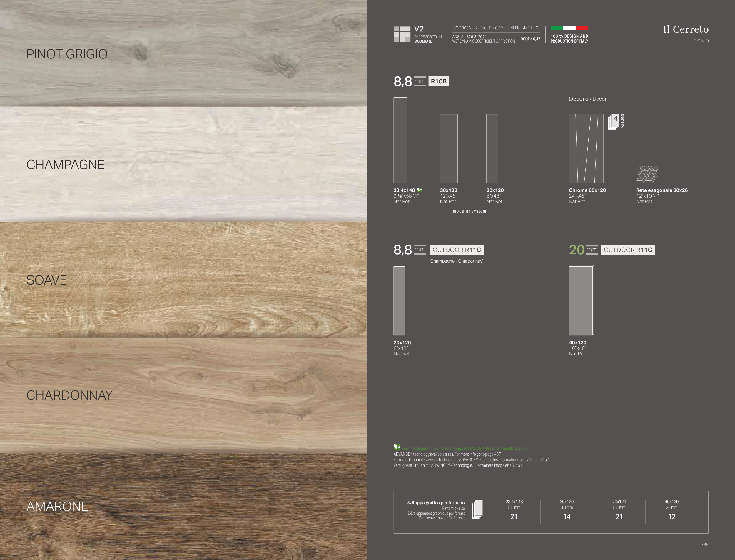This screenshot has height=560, width=735.
Task: Click the Il Cerreto brand title
Action: click(686, 29)
